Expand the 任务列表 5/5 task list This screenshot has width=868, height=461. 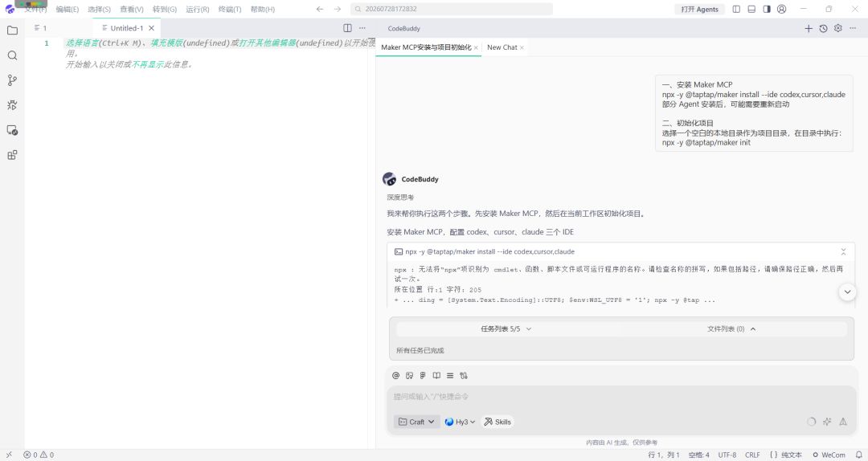click(x=506, y=328)
